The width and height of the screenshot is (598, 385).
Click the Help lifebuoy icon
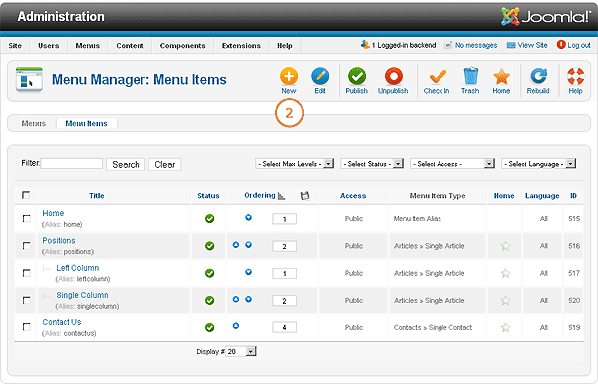click(x=575, y=76)
